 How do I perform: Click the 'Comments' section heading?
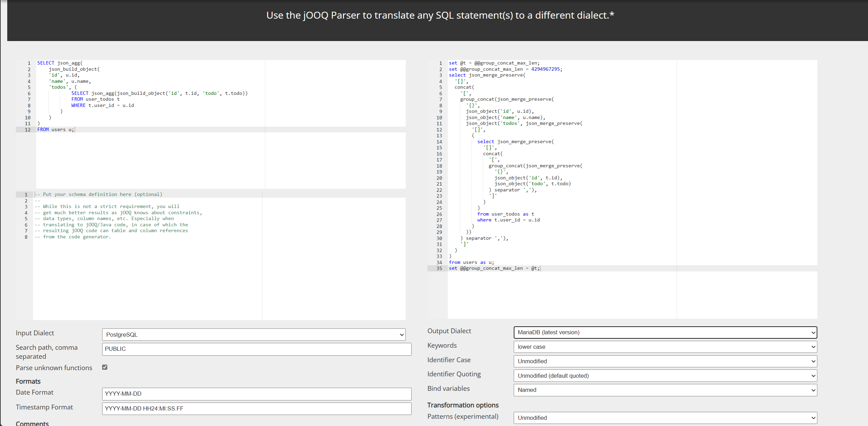point(32,424)
